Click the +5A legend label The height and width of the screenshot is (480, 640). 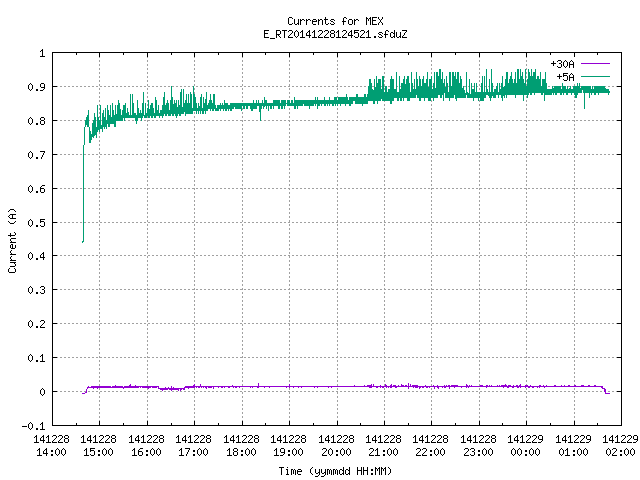565,77
